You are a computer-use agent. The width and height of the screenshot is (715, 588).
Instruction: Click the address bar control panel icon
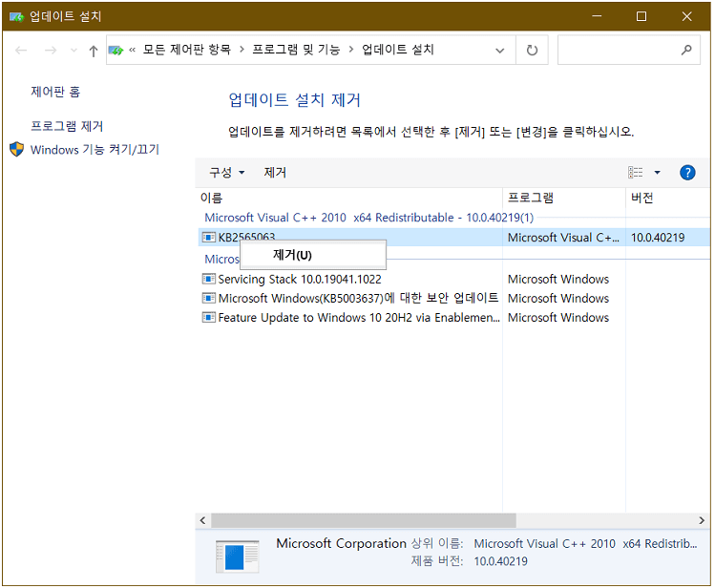point(116,51)
